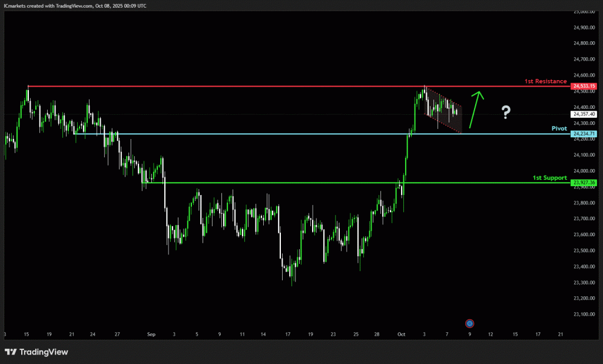
Task: Click the red 24,533.15 price tag
Action: click(x=584, y=87)
